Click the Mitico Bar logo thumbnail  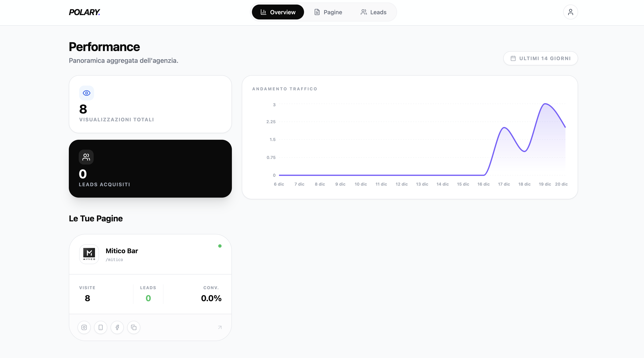tap(89, 254)
